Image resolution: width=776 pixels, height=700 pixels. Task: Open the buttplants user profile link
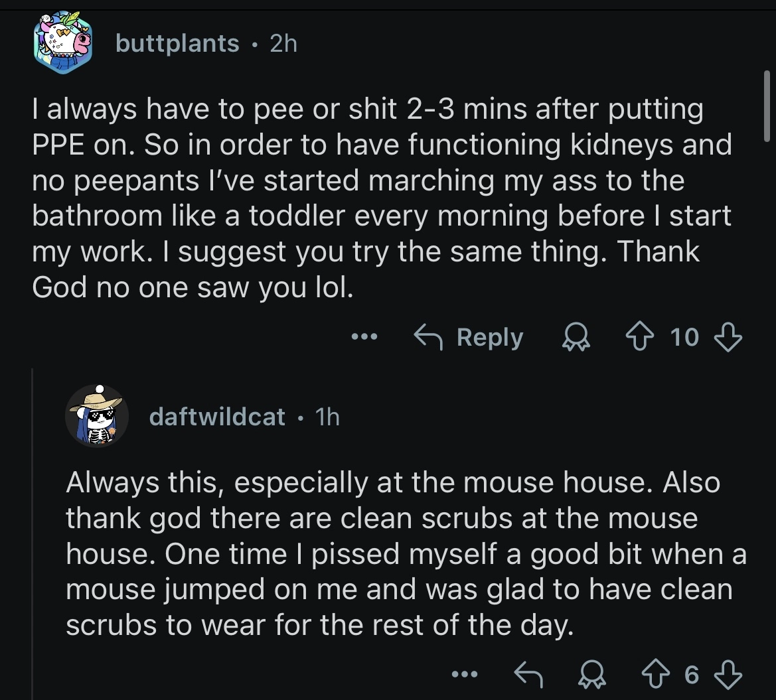coord(177,44)
